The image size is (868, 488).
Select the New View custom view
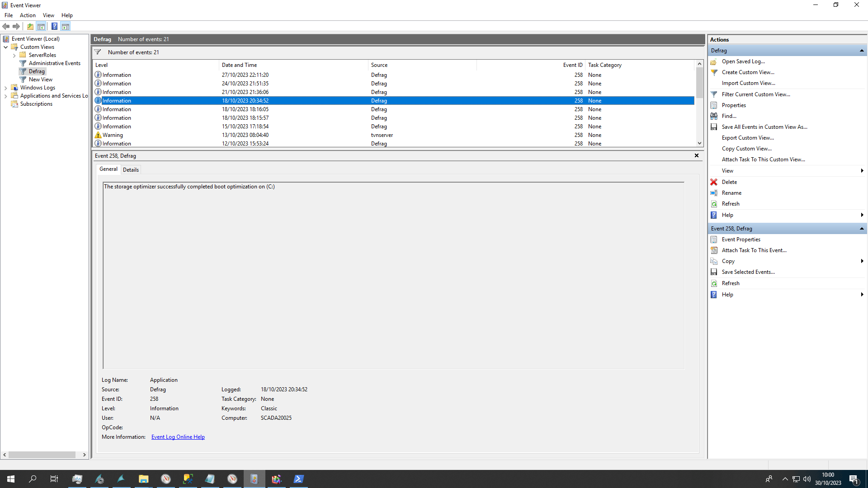point(41,80)
